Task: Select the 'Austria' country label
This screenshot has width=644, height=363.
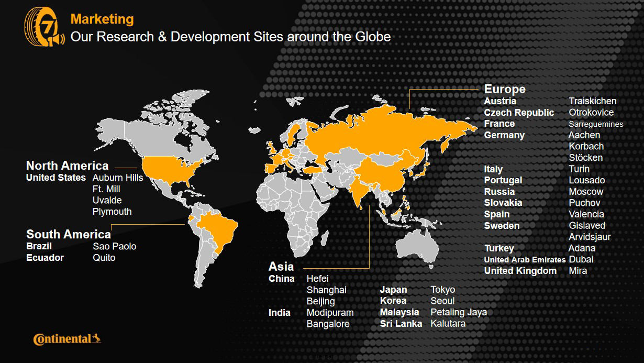Action: pyautogui.click(x=501, y=101)
